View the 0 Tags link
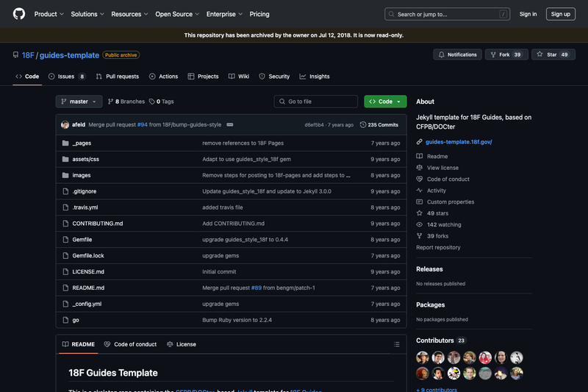Image resolution: width=588 pixels, height=392 pixels. coord(162,101)
